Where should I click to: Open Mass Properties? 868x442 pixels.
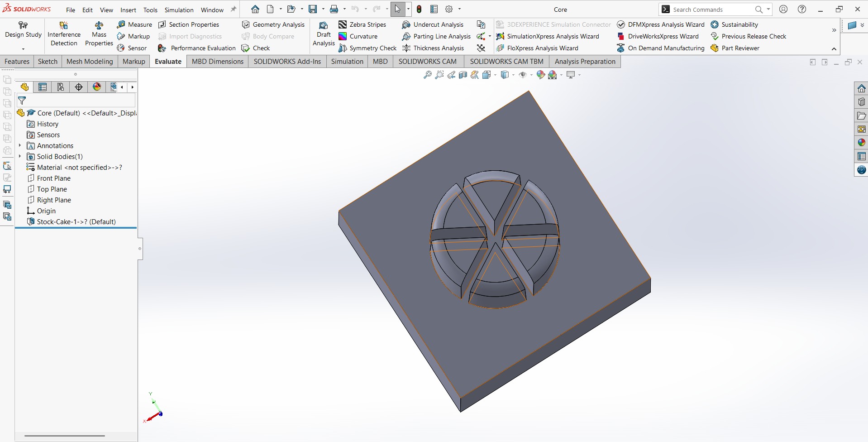99,34
